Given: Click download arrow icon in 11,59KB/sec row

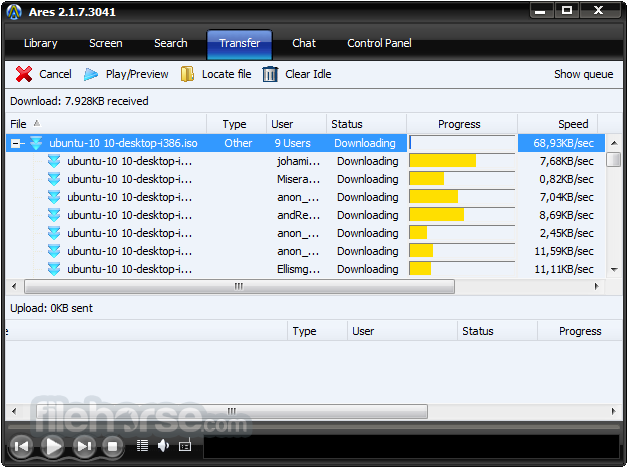Looking at the screenshot, I should click(x=54, y=251).
